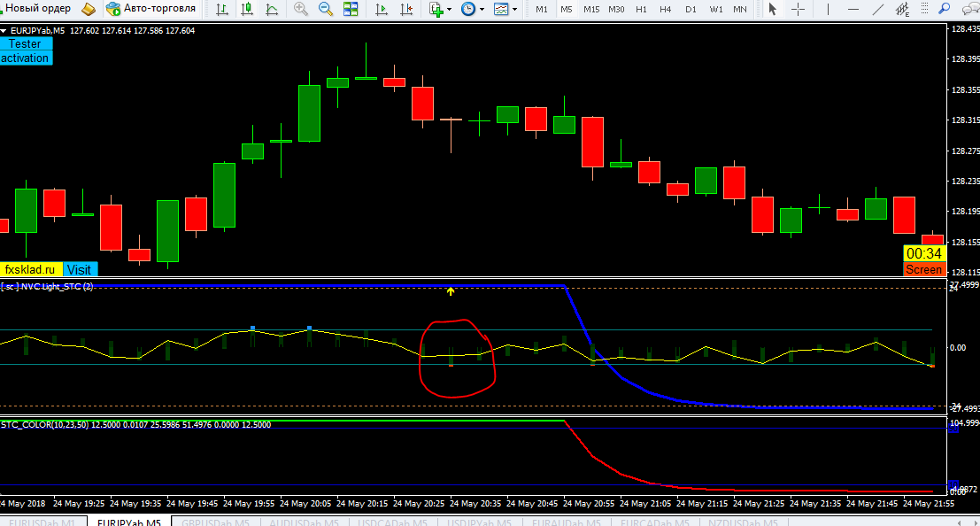Zoom out of the chart
The width and height of the screenshot is (980, 526).
pyautogui.click(x=326, y=9)
